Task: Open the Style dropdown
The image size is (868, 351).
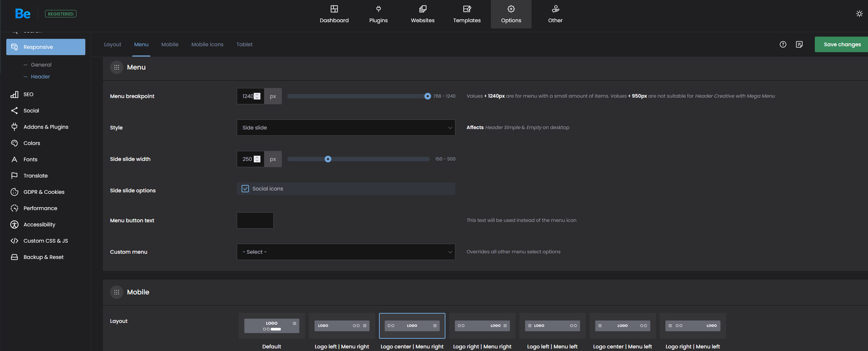Action: pyautogui.click(x=346, y=128)
